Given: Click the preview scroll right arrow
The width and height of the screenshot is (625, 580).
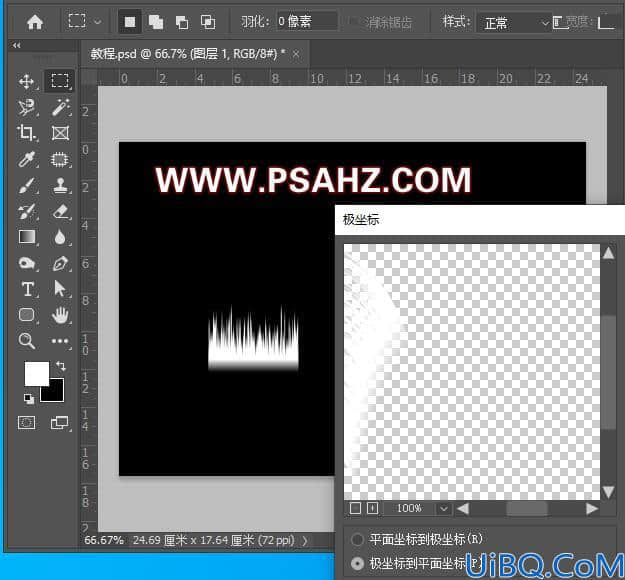Looking at the screenshot, I should 592,509.
